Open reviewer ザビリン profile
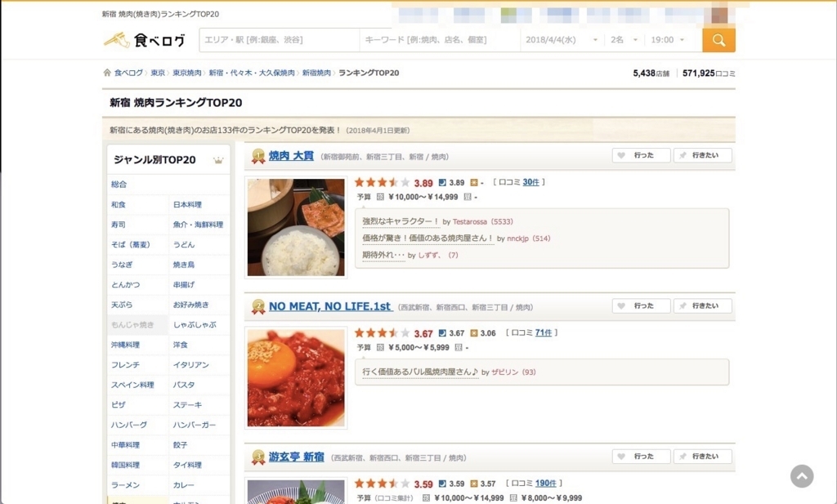This screenshot has width=837, height=504. coord(504,372)
